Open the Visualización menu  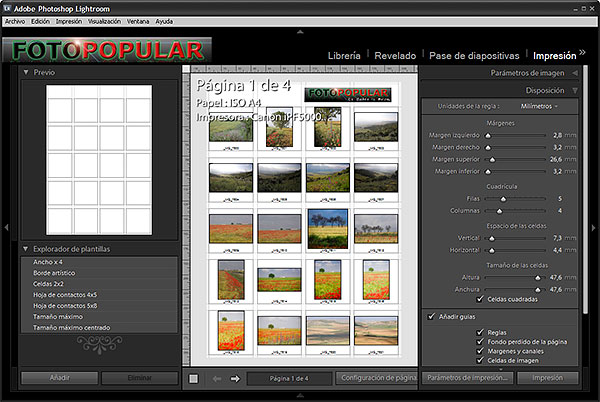104,21
